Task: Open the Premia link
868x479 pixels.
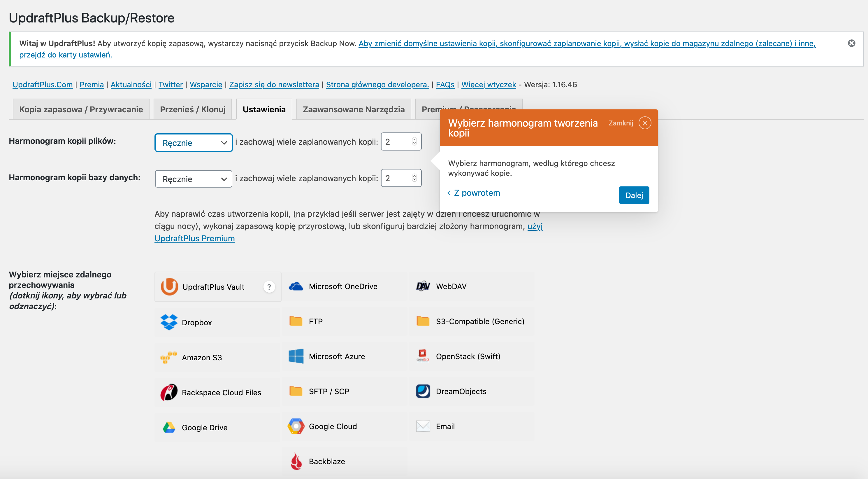Action: click(92, 85)
